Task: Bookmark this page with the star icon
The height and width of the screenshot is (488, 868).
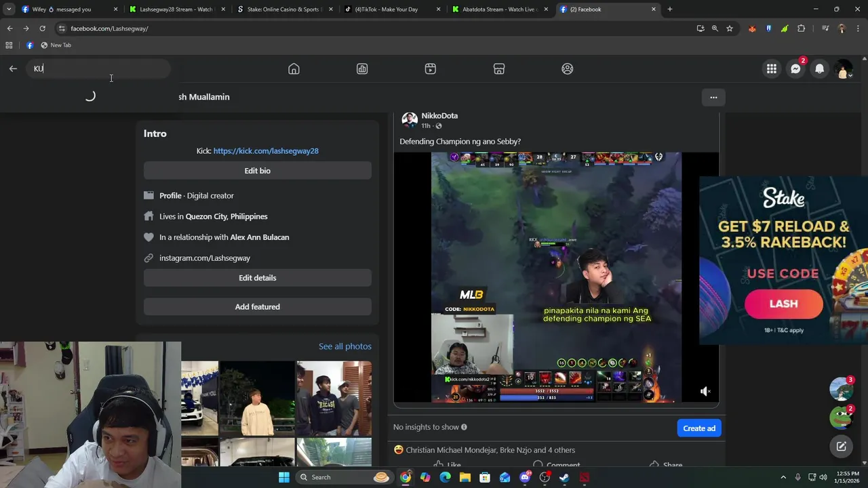Action: 730,28
